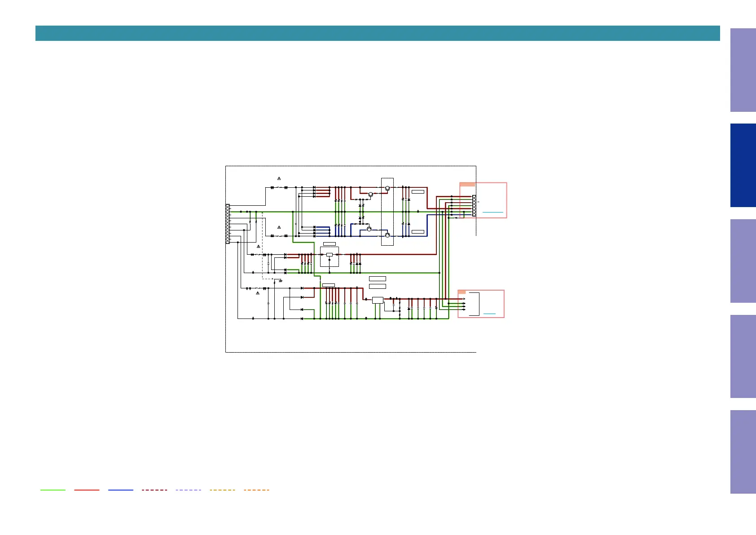
Task: Follow the blue link in lower red box
Action: pyautogui.click(x=489, y=314)
